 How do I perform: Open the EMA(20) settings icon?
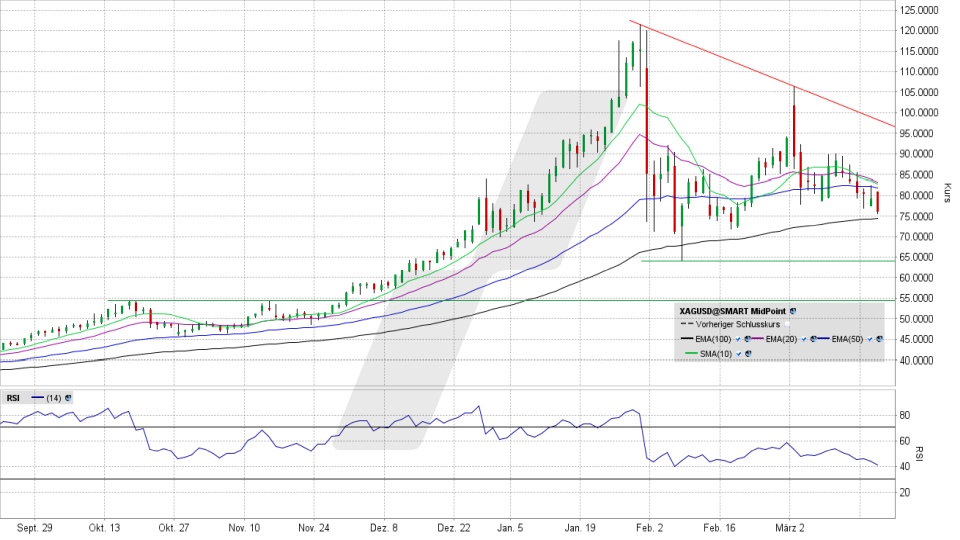click(x=813, y=339)
